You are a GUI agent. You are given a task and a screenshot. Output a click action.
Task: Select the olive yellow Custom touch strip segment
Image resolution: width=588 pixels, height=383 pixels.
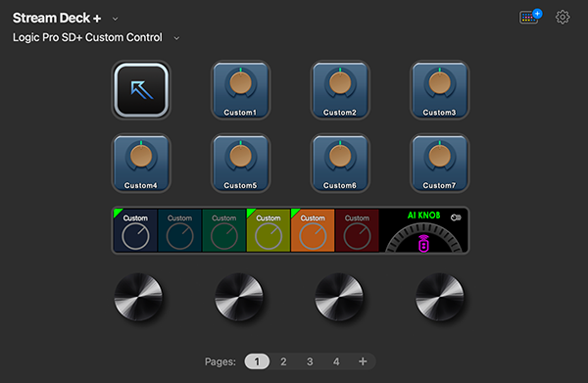(269, 230)
